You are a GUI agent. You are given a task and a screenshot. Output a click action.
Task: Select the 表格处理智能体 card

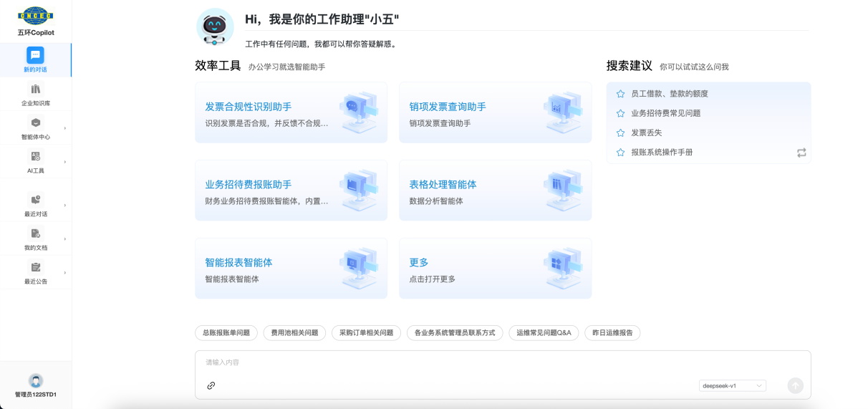495,190
